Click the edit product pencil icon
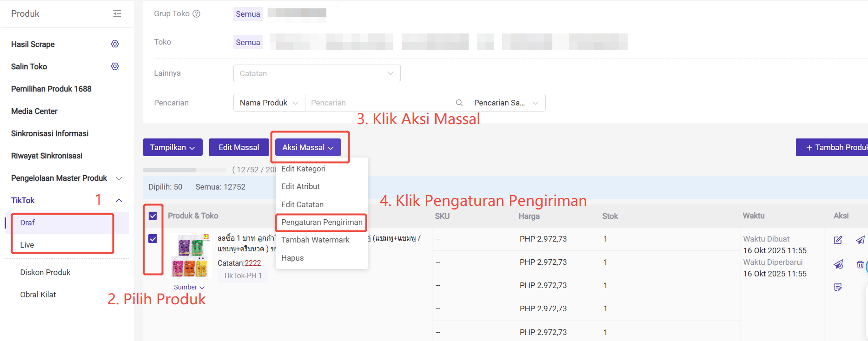The height and width of the screenshot is (341, 868). [838, 240]
